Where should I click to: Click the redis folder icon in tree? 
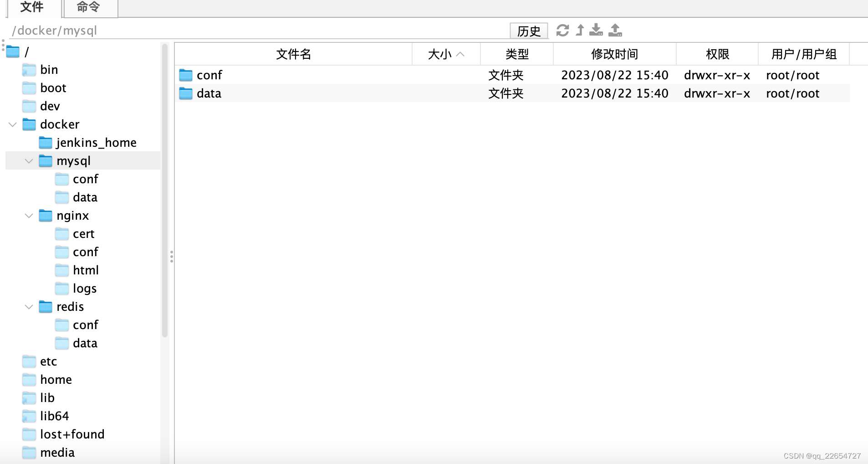click(46, 307)
